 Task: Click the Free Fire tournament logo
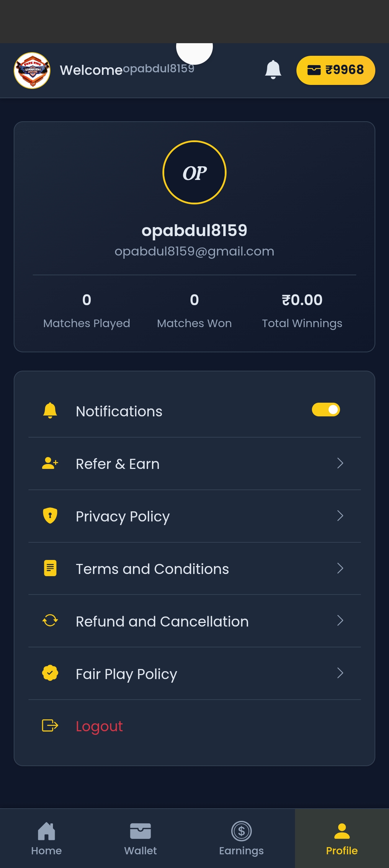[32, 71]
